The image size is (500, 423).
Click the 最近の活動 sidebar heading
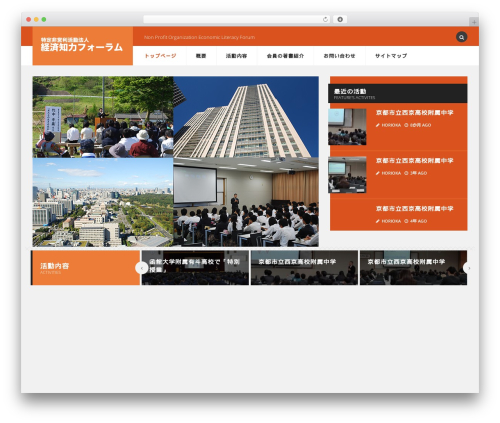click(x=398, y=93)
